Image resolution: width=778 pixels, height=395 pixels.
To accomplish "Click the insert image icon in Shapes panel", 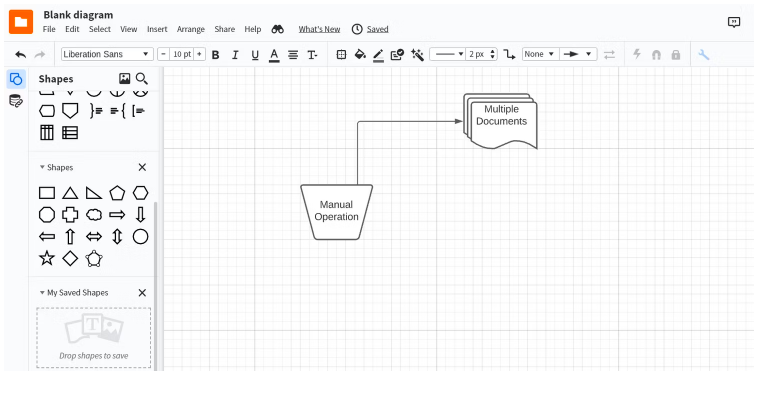I will coord(125,78).
